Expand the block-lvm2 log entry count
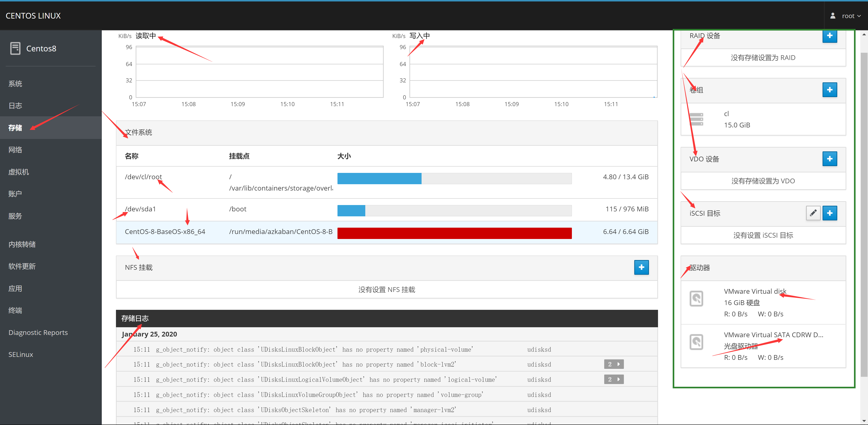The width and height of the screenshot is (868, 425). pos(614,364)
